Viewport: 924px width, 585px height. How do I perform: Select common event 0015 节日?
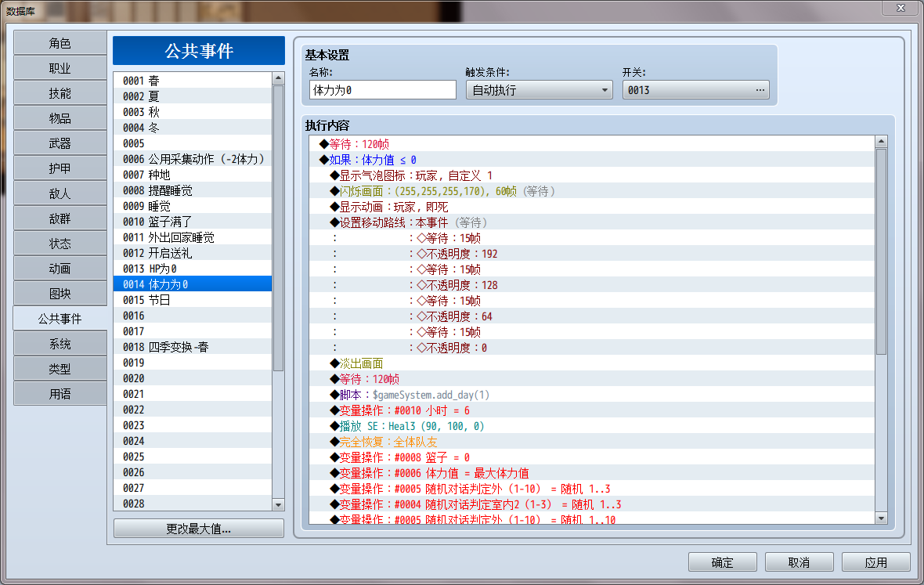(193, 300)
